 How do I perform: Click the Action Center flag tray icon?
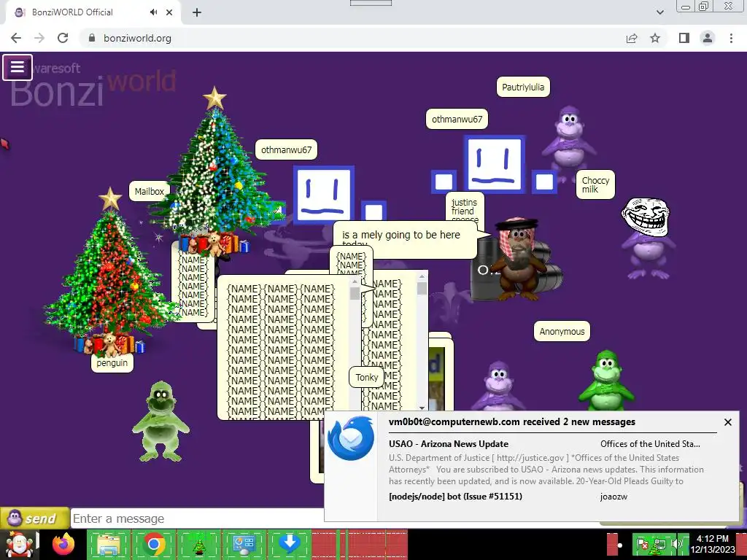(x=642, y=544)
